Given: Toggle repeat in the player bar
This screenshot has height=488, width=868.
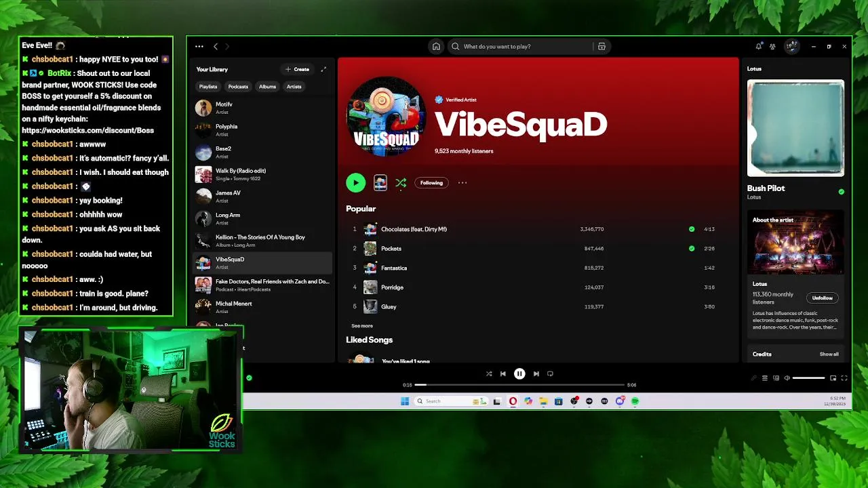Looking at the screenshot, I should [x=550, y=373].
